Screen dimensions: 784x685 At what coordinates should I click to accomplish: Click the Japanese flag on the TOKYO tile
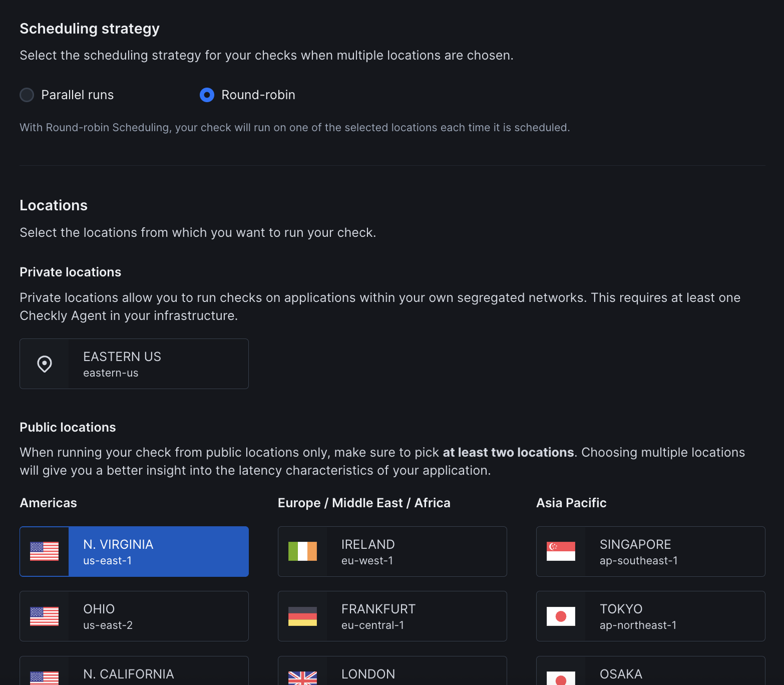[561, 616]
